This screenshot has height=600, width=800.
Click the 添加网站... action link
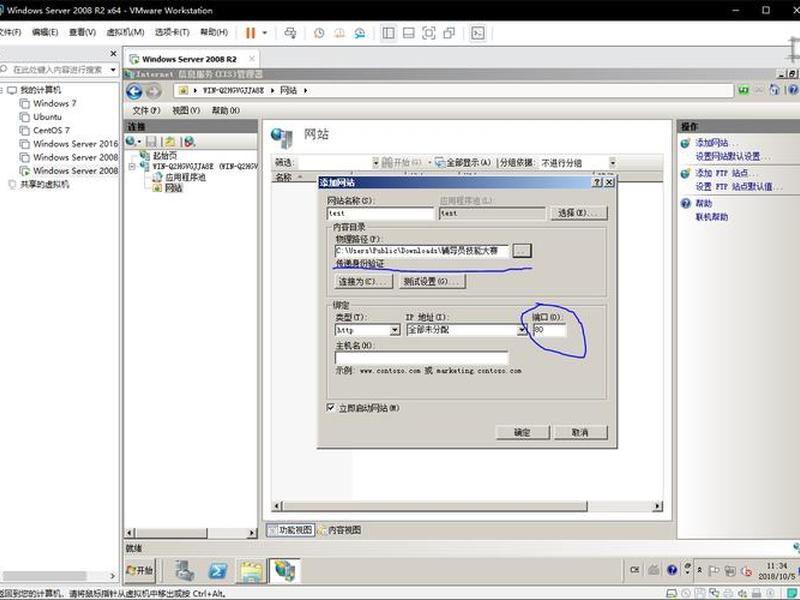(x=716, y=143)
